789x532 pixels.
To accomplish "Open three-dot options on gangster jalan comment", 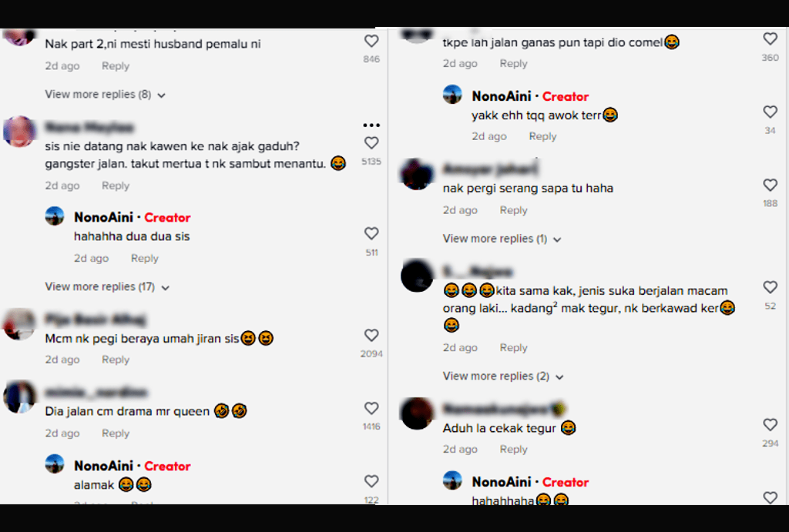I will click(x=371, y=125).
